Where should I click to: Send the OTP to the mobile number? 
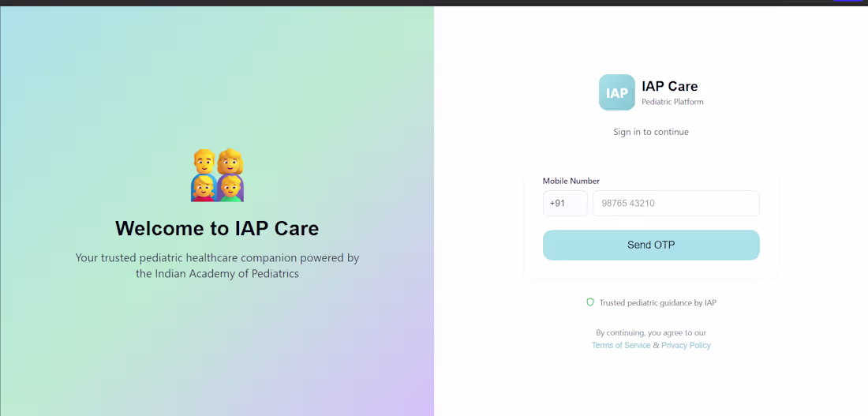[x=651, y=245]
